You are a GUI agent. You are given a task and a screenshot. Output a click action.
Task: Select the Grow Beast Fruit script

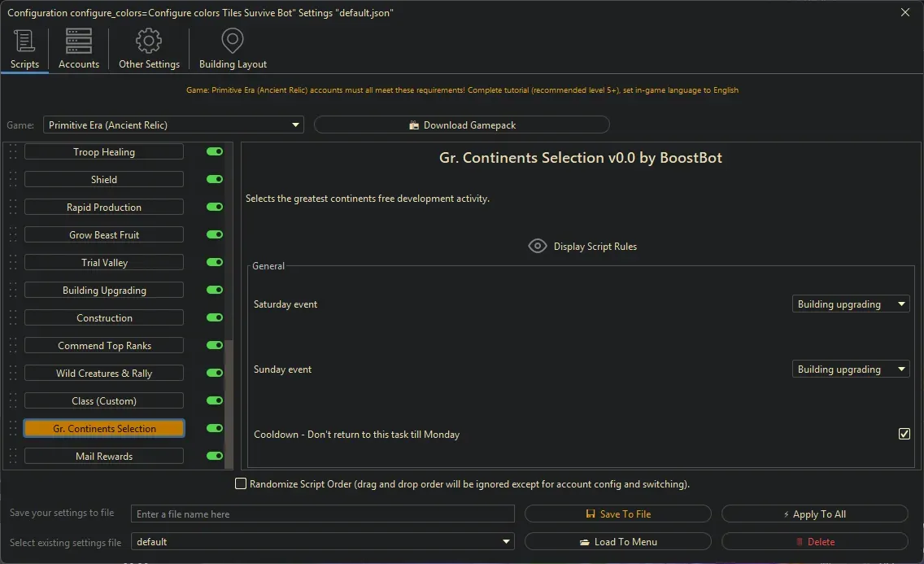(104, 235)
